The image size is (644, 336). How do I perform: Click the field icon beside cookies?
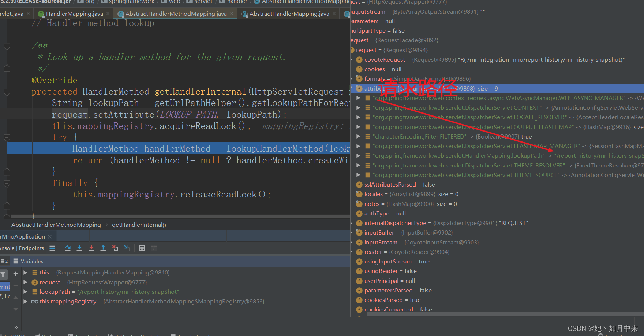359,69
